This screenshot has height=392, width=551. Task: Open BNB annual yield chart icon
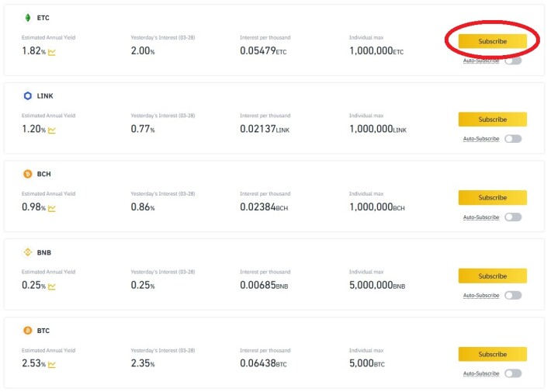[x=52, y=286]
